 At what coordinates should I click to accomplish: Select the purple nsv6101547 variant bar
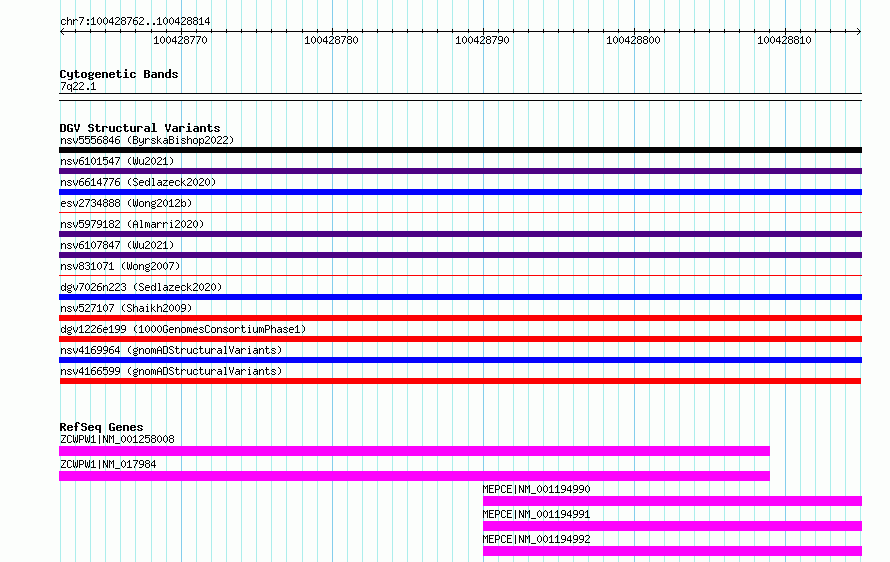[x=460, y=171]
